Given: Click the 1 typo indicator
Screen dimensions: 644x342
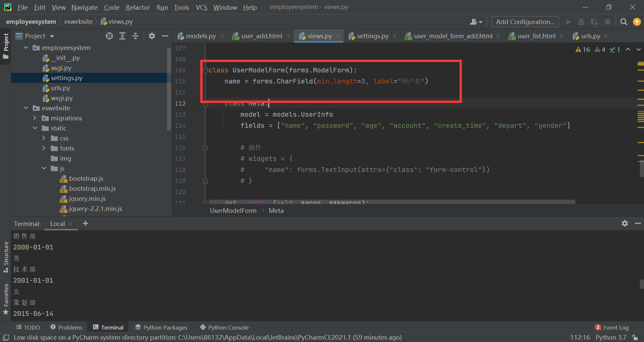Looking at the screenshot, I should click(x=615, y=50).
